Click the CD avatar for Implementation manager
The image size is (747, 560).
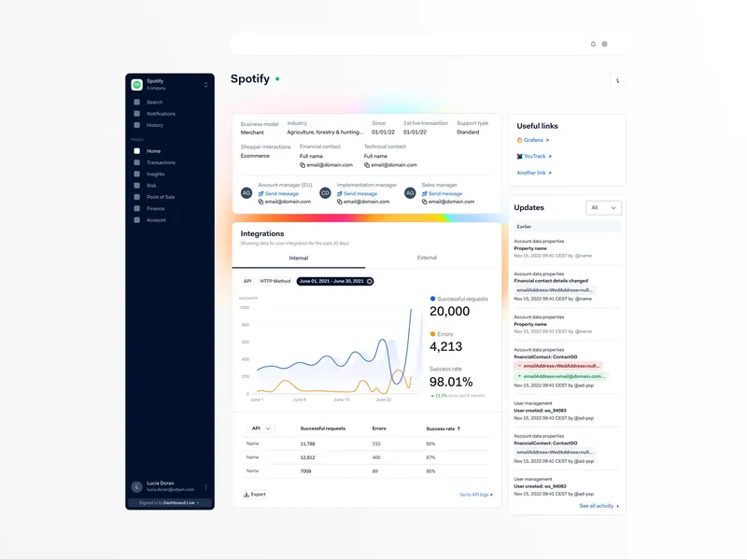[x=325, y=193]
